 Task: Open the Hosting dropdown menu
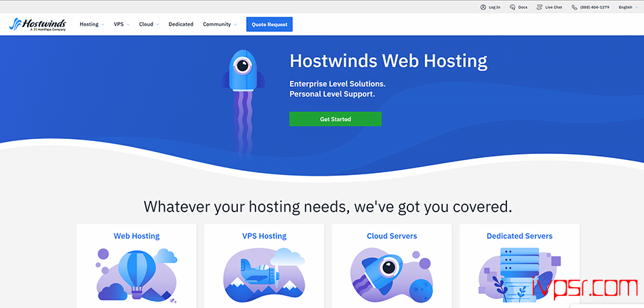click(x=92, y=24)
